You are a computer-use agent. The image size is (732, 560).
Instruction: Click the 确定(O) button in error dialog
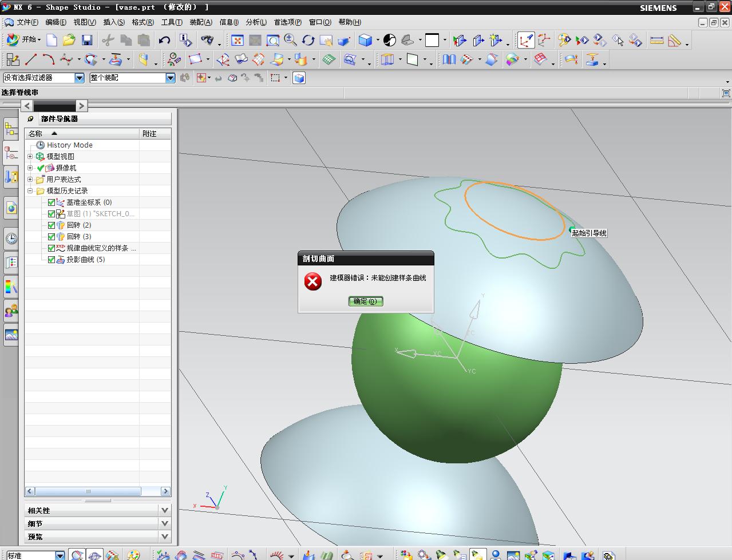(x=366, y=301)
